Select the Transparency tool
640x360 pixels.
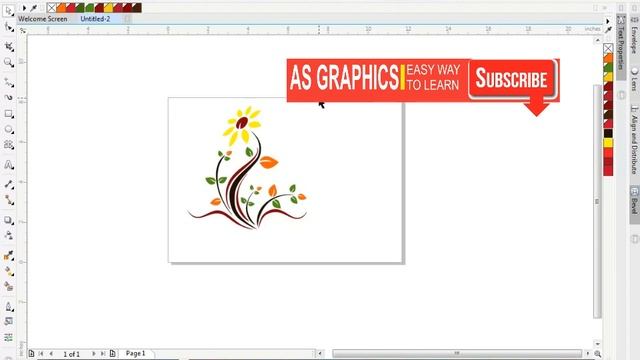pyautogui.click(x=9, y=236)
